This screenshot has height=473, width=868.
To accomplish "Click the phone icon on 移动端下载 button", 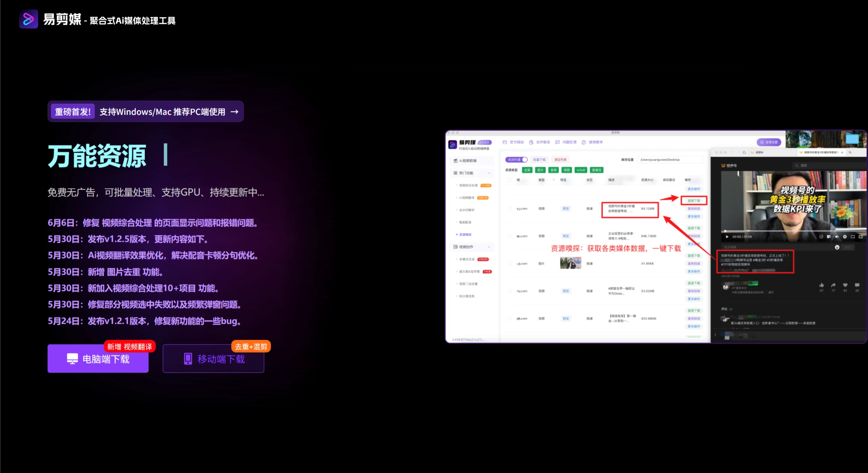I will coord(188,359).
